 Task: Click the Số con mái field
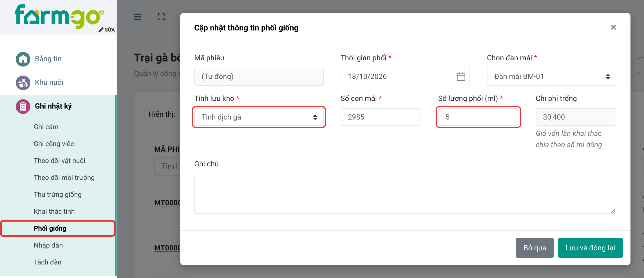381,117
